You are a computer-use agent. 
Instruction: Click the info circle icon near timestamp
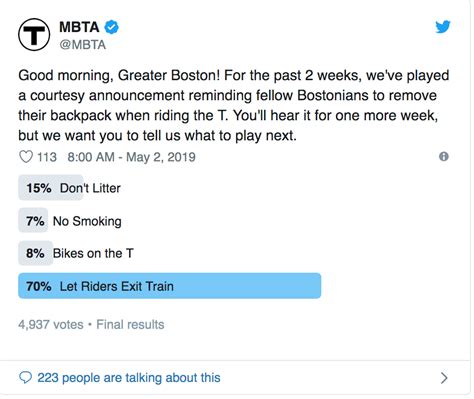coord(444,156)
